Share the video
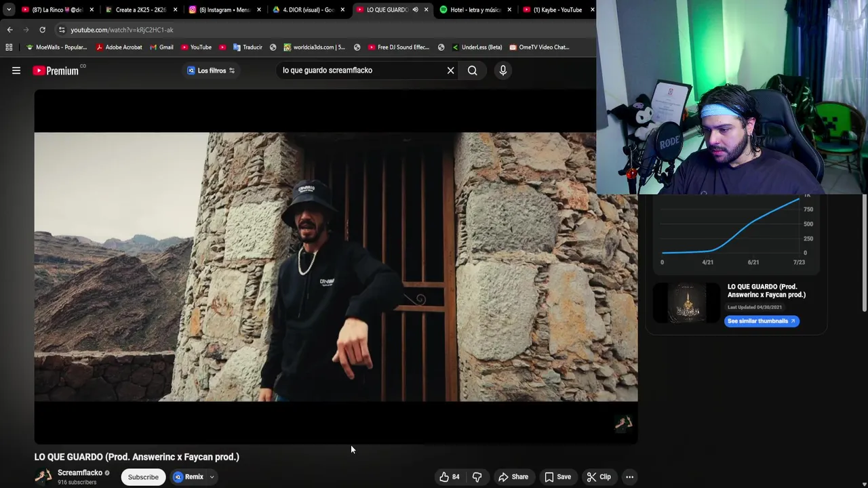Viewport: 868px width, 488px height. [x=513, y=477]
